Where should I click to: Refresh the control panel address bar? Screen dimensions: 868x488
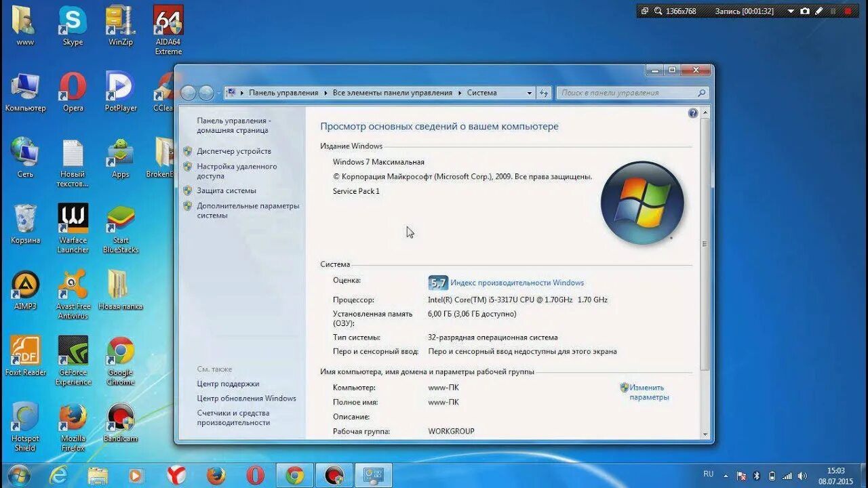click(x=544, y=93)
